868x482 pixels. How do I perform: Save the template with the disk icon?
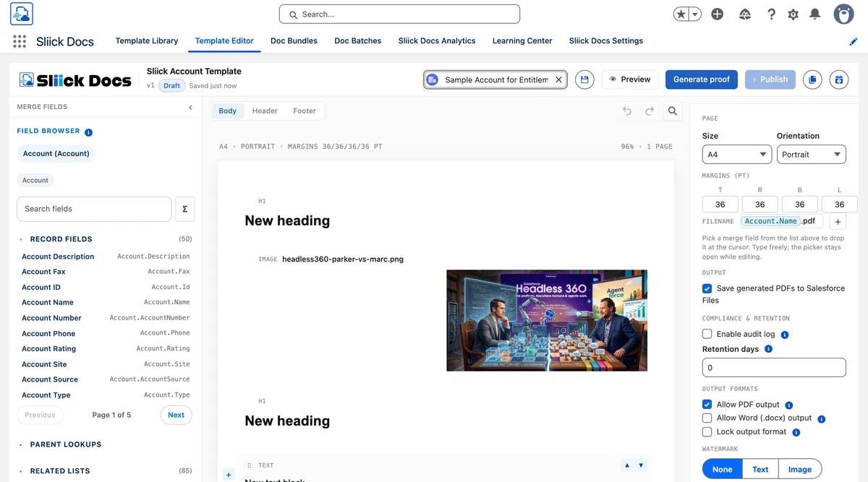[x=584, y=79]
